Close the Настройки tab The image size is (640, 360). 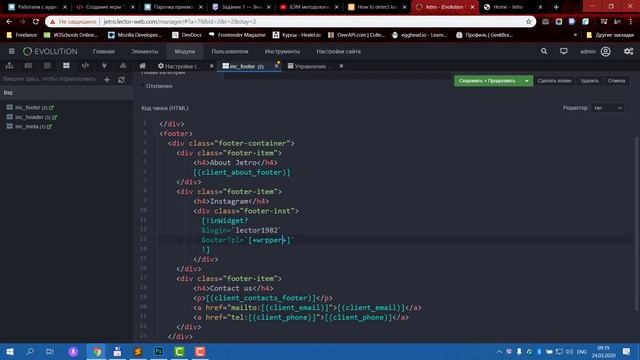click(x=211, y=66)
